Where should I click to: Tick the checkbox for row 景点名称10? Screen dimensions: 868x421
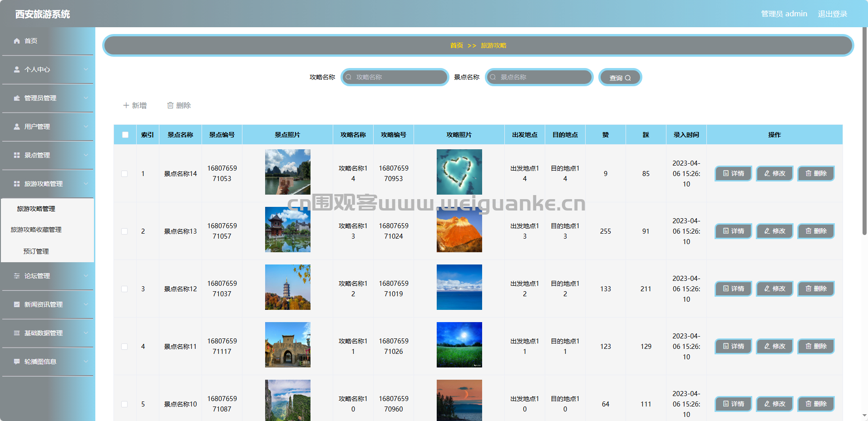click(124, 404)
